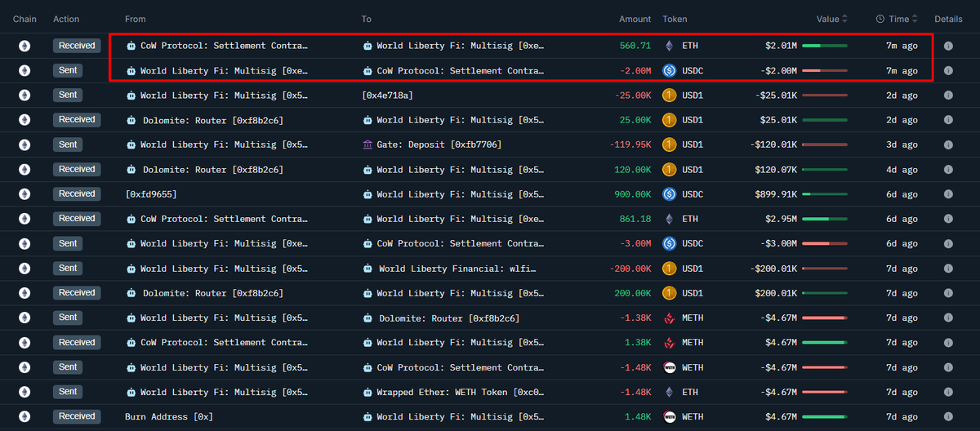Click the Chain column header
This screenshot has height=431, width=980.
pos(24,19)
